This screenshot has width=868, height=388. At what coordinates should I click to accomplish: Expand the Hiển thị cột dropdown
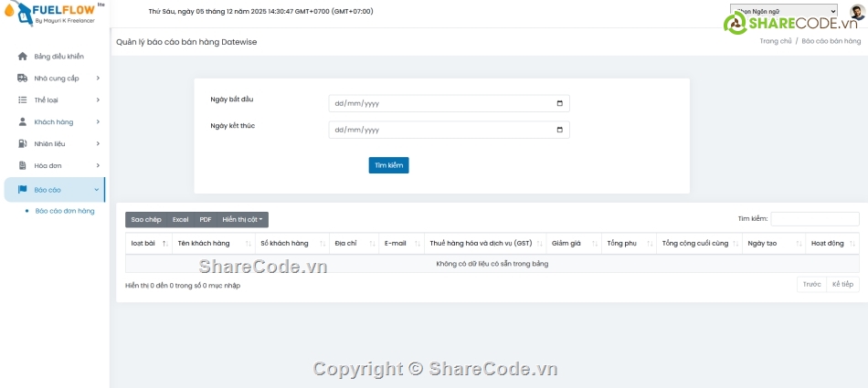242,220
